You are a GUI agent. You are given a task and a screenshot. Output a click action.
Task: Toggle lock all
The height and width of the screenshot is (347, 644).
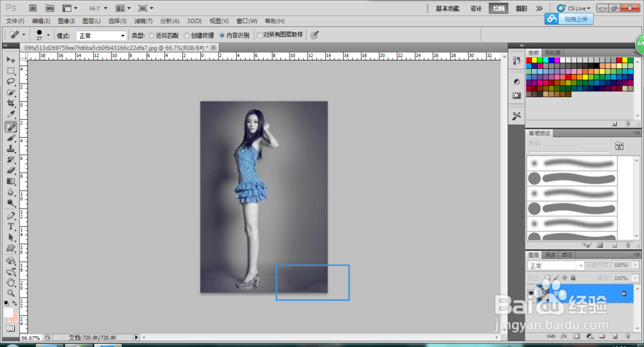coord(573,278)
